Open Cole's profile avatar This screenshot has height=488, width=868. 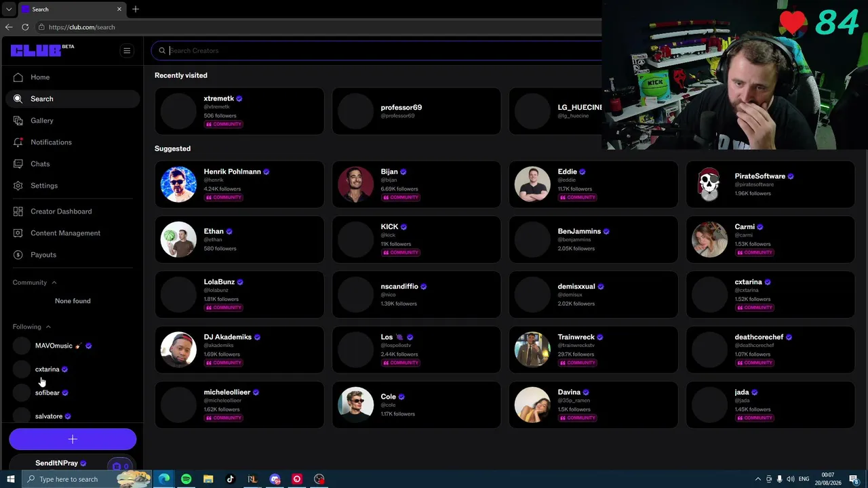tap(356, 405)
